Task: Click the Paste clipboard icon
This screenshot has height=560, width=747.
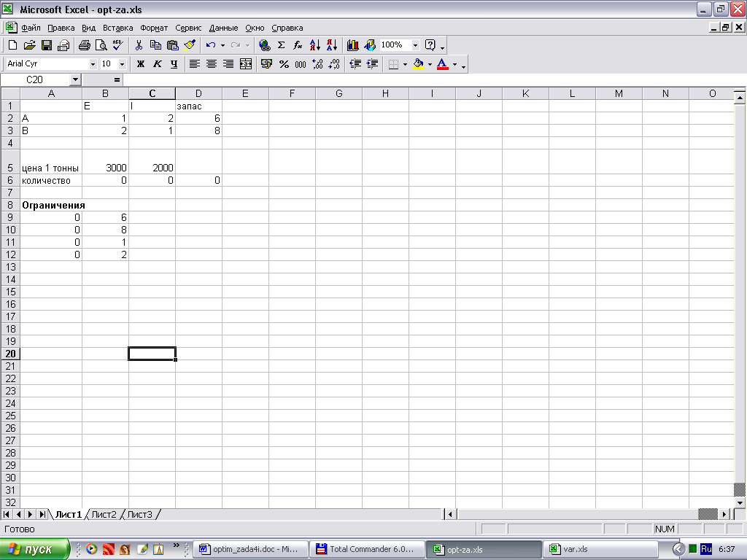Action: (x=172, y=45)
